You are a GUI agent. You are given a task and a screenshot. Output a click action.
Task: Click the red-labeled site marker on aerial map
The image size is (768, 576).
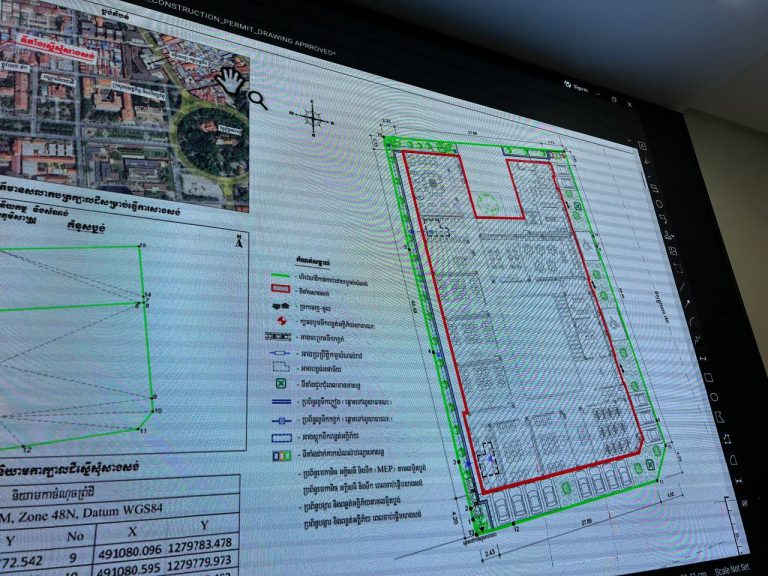click(62, 53)
